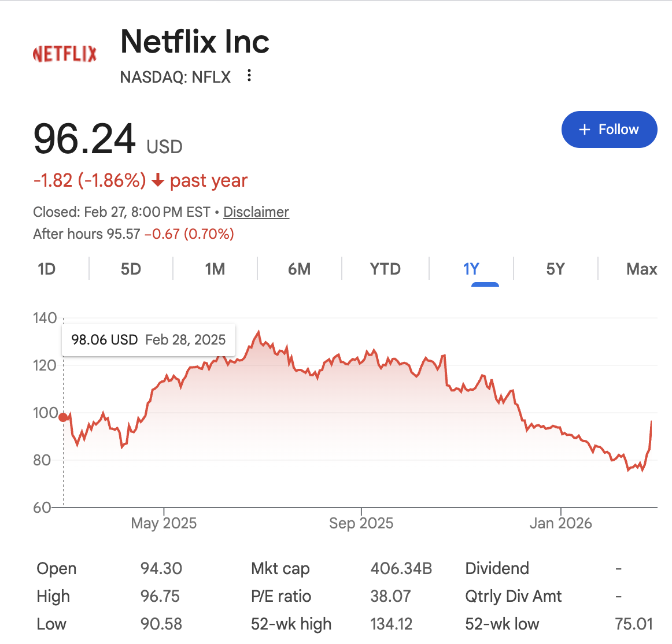The width and height of the screenshot is (672, 644).
Task: Select the 1Y chart tab
Action: [471, 269]
